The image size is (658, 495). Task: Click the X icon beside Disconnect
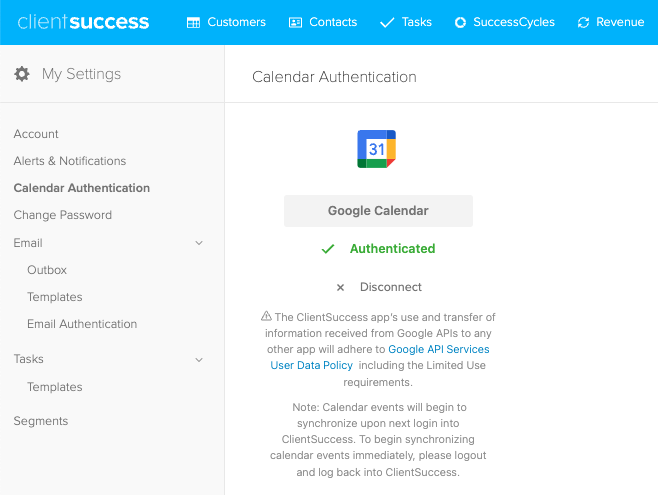[x=340, y=287]
